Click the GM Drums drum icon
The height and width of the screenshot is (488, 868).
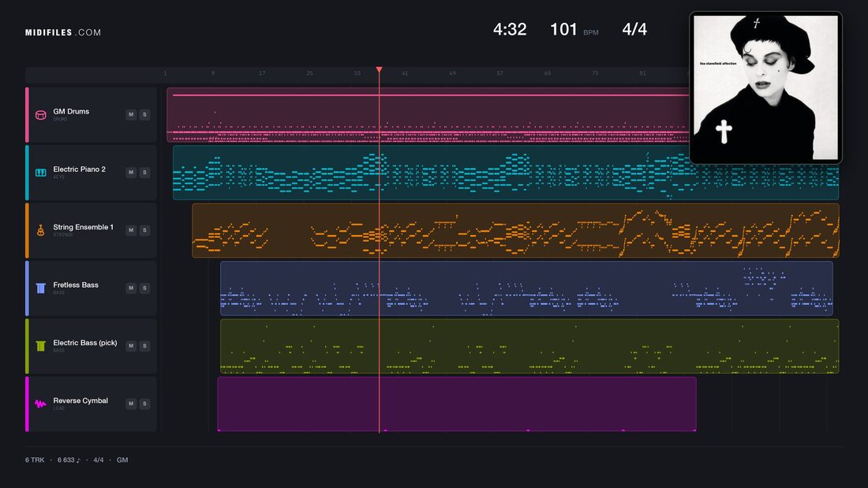pyautogui.click(x=40, y=115)
